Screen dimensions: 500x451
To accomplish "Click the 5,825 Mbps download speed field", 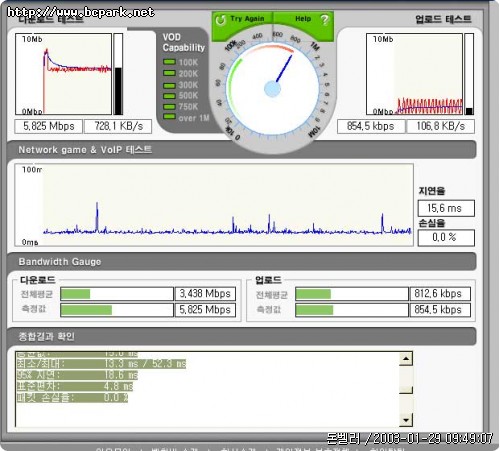I will [49, 126].
